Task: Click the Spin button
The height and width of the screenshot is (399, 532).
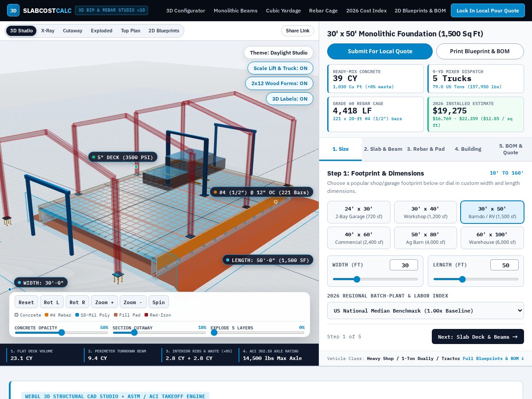Action: pyautogui.click(x=159, y=302)
